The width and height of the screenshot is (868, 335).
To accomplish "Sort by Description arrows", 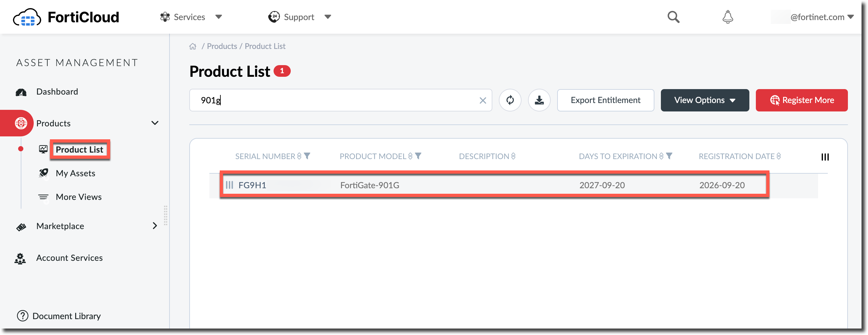I will 513,156.
